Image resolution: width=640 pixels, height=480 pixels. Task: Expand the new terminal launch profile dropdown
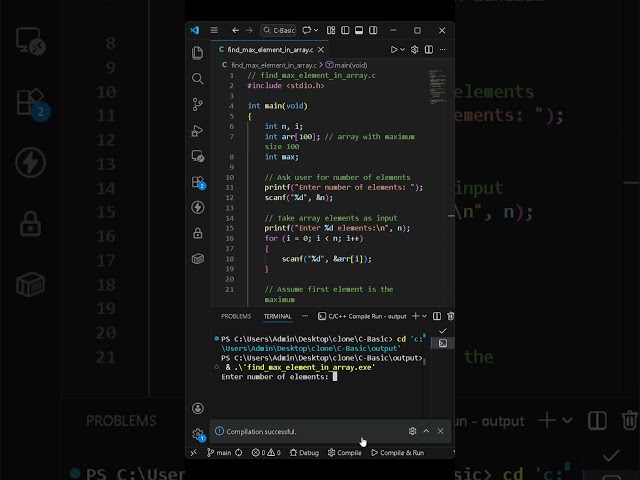pos(424,316)
